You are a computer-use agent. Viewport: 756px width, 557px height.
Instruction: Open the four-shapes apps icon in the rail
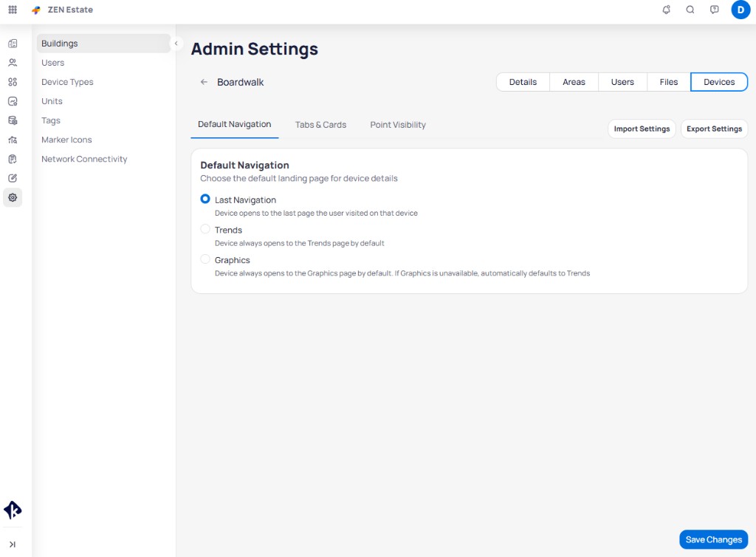click(x=13, y=82)
